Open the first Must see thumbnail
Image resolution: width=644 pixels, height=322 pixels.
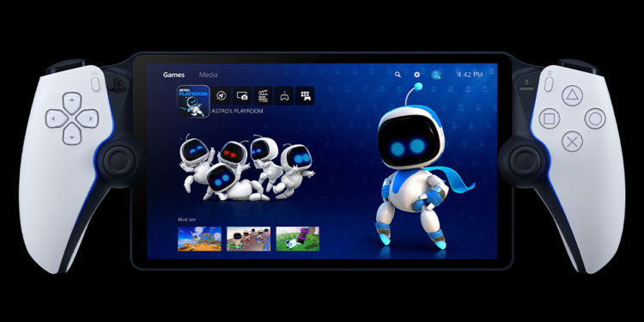click(x=199, y=239)
